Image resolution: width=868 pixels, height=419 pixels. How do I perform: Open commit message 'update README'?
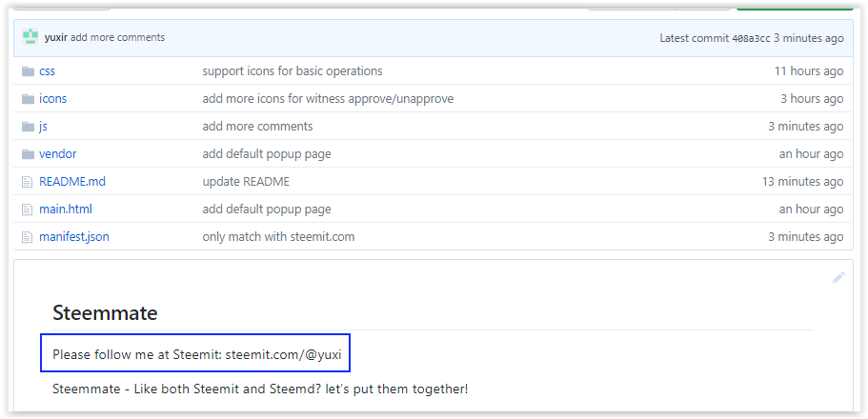pyautogui.click(x=246, y=182)
